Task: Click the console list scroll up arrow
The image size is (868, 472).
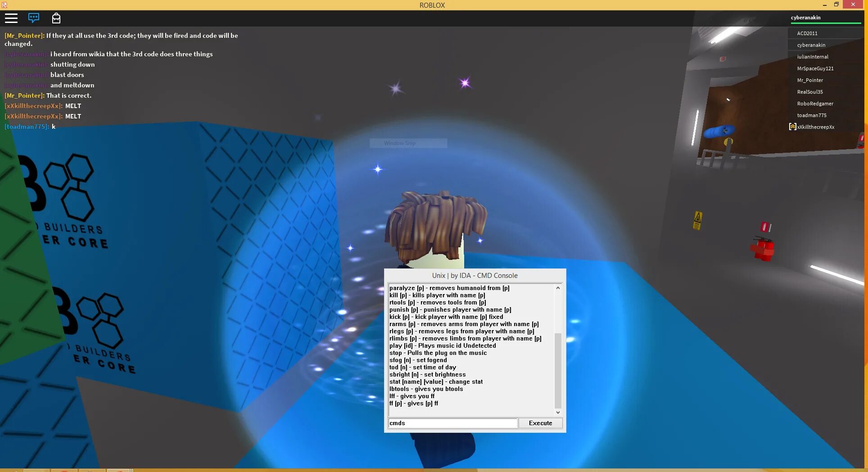Action: [558, 288]
